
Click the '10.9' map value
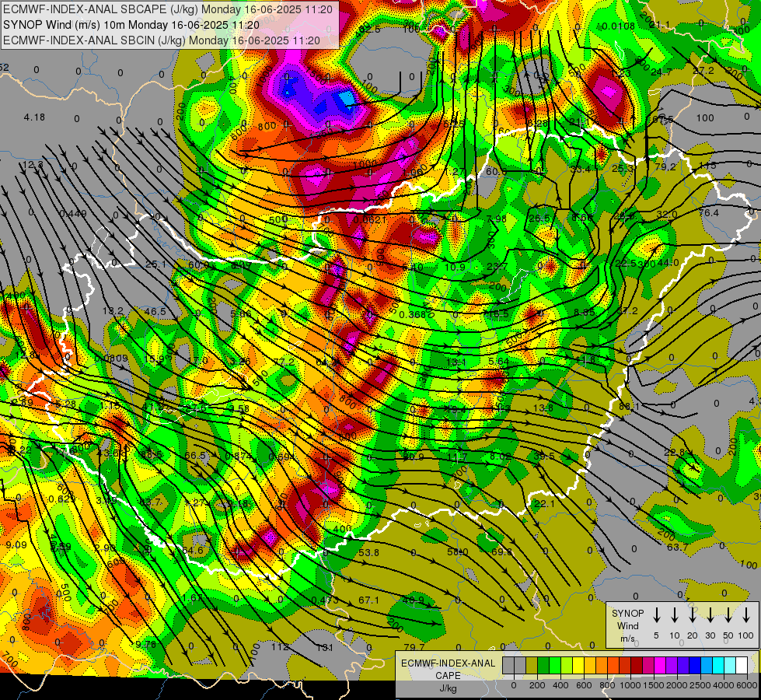tap(455, 268)
